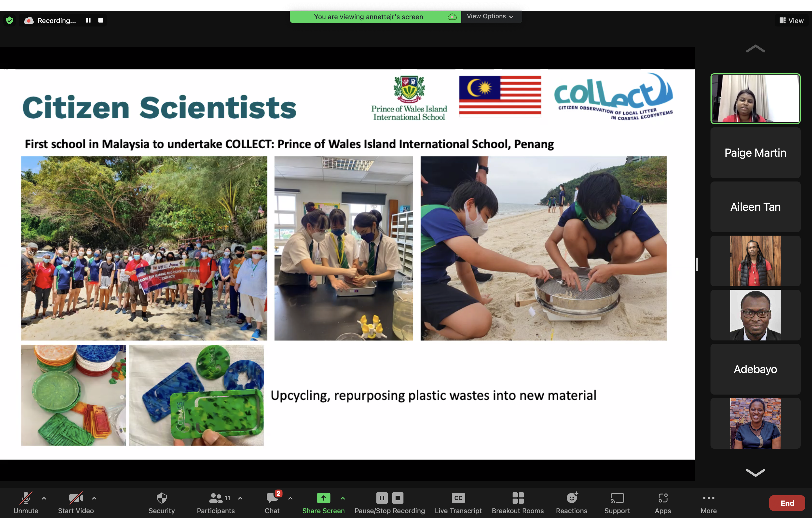Image resolution: width=812 pixels, height=518 pixels.
Task: Open View Options dropdown
Action: coord(490,16)
